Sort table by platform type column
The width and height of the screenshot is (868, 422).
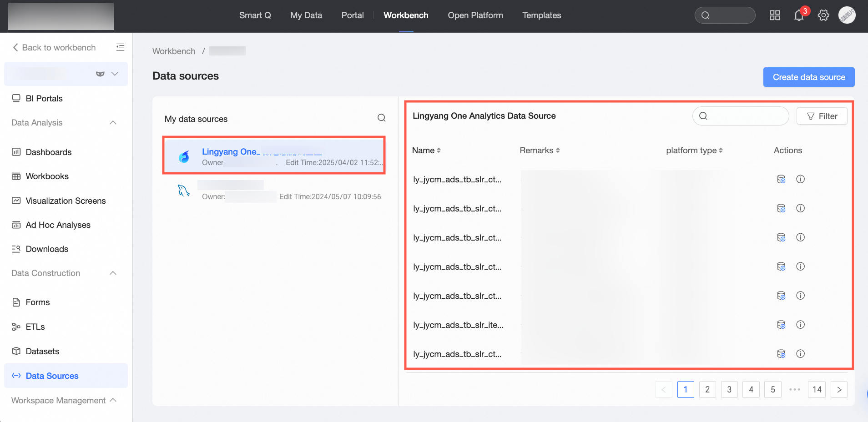pos(694,151)
